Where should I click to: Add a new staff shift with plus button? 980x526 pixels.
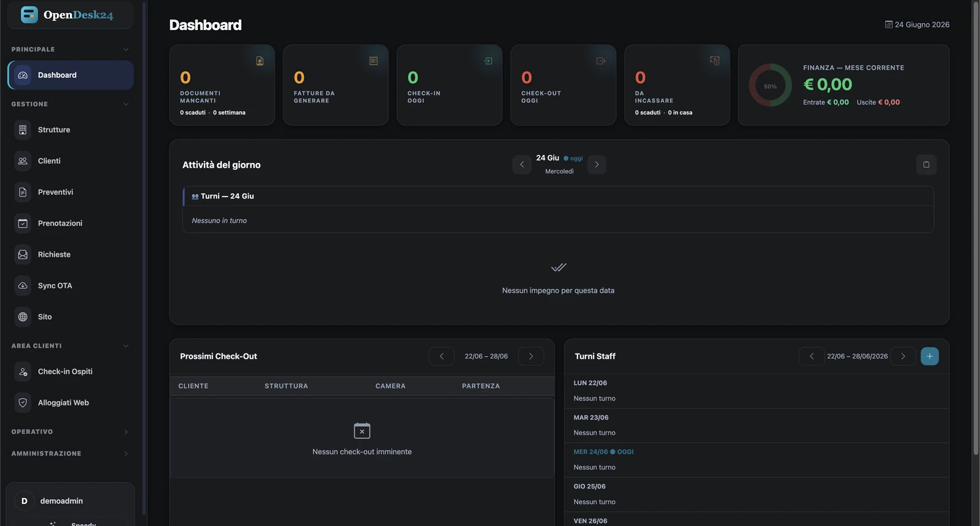(930, 356)
